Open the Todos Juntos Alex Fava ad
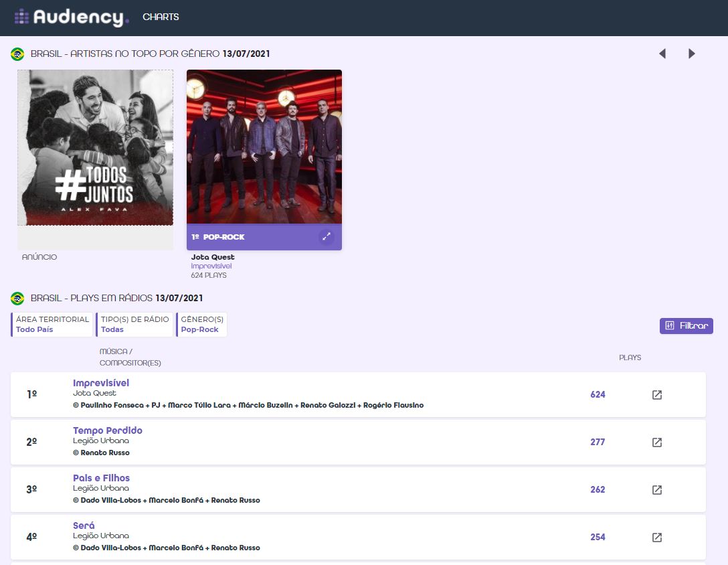This screenshot has width=728, height=565. (x=95, y=147)
